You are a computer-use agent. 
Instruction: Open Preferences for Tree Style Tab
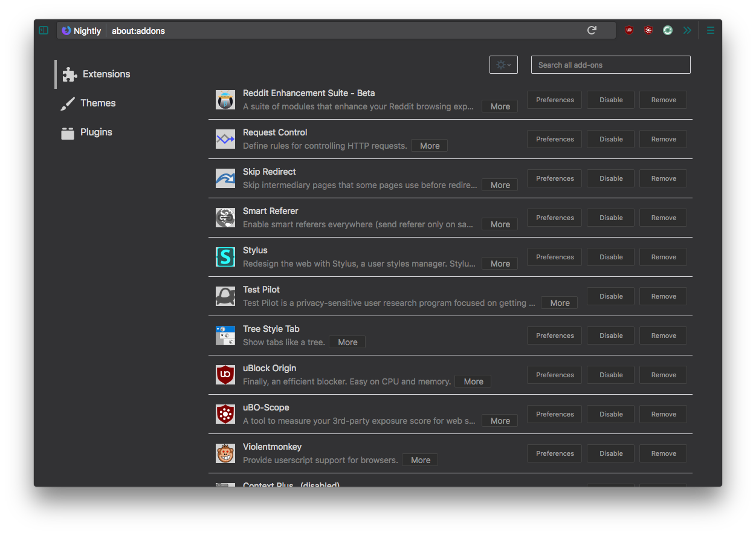coord(555,336)
